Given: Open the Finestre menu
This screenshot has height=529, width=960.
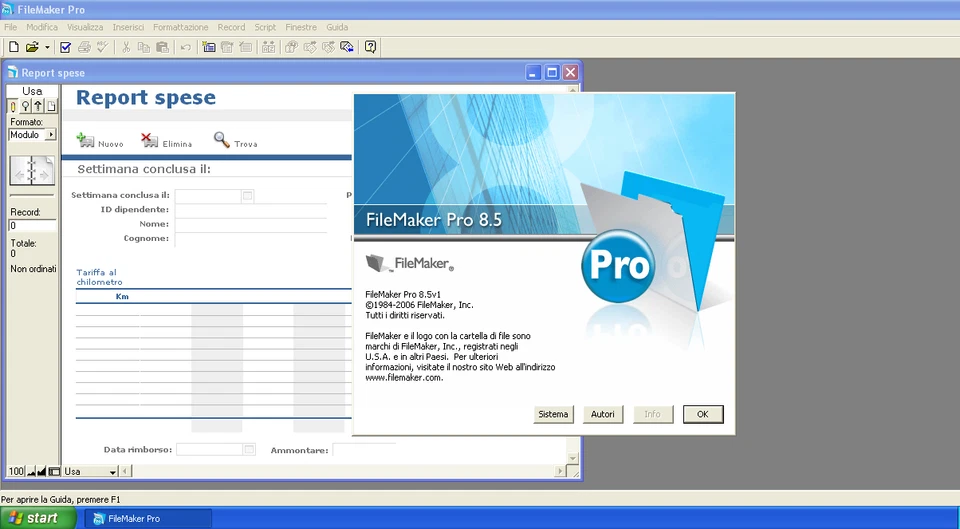Looking at the screenshot, I should [301, 27].
